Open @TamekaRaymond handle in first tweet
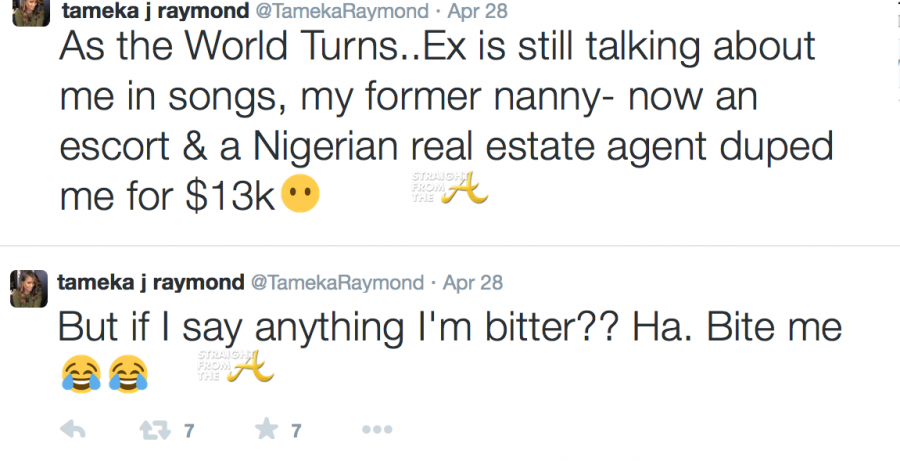Viewport: 900px width, 461px height. [x=340, y=10]
